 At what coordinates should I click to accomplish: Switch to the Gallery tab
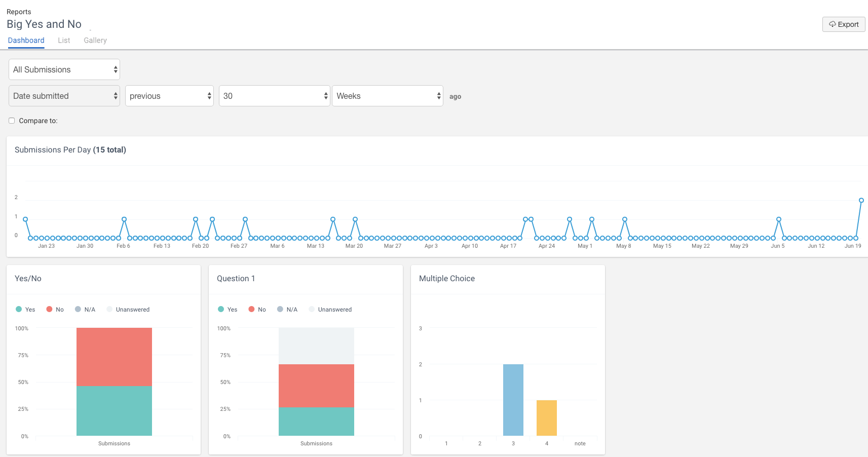[95, 41]
